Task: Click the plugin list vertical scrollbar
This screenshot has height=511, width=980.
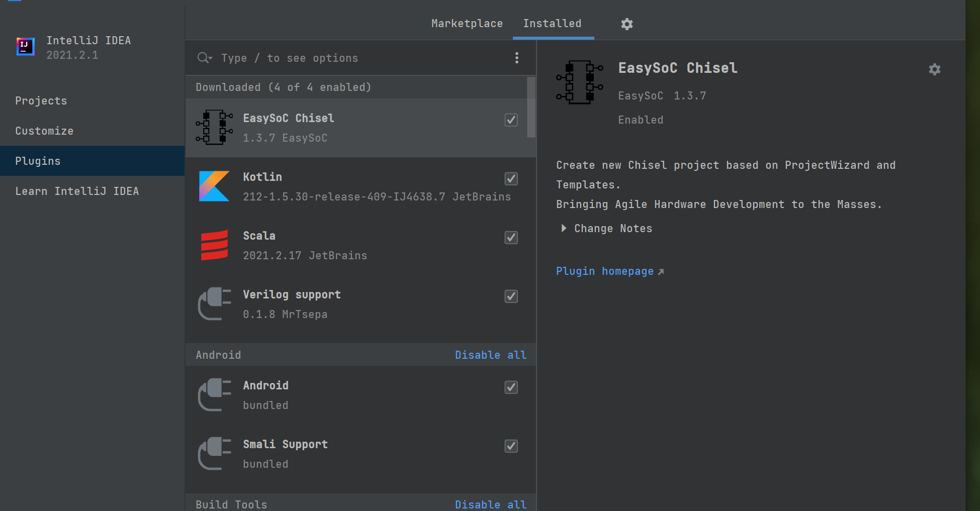Action: 531,108
